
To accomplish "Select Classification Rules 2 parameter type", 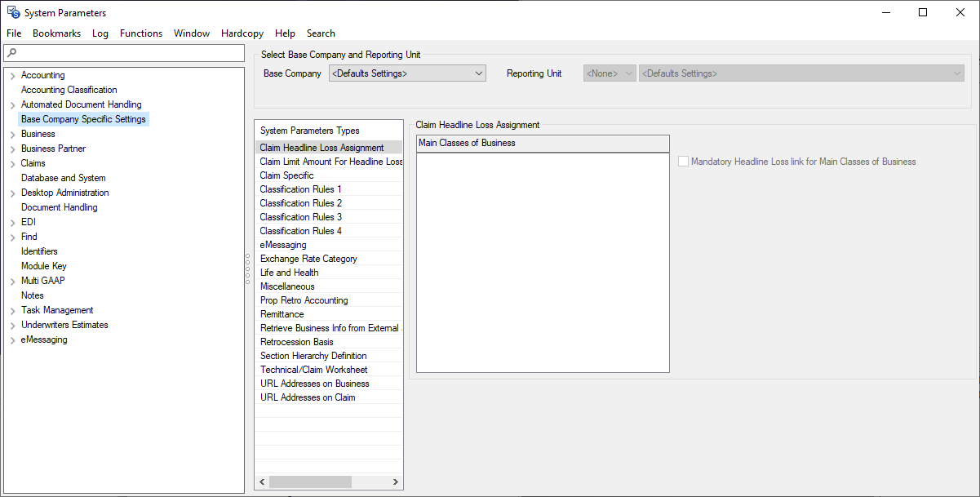I will (301, 202).
